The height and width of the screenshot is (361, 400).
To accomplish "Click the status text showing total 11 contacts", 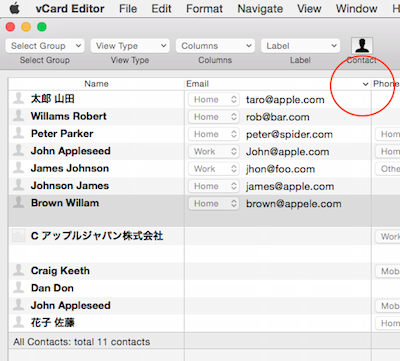I will 82,342.
